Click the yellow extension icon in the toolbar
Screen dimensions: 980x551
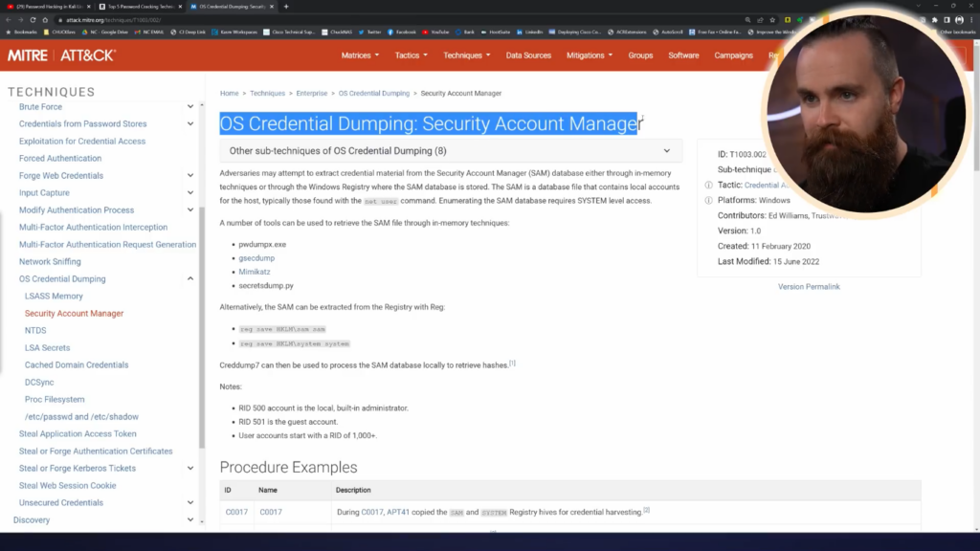[x=788, y=20]
